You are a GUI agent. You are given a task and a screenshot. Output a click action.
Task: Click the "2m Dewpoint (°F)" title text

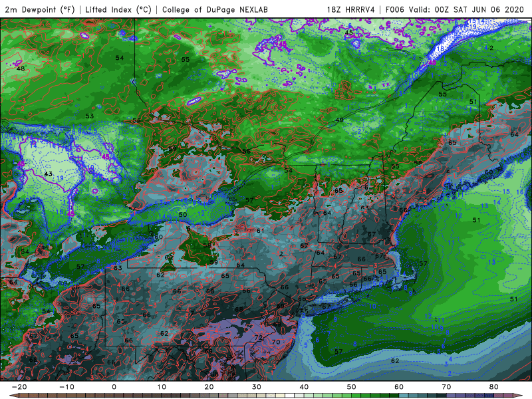39,9
